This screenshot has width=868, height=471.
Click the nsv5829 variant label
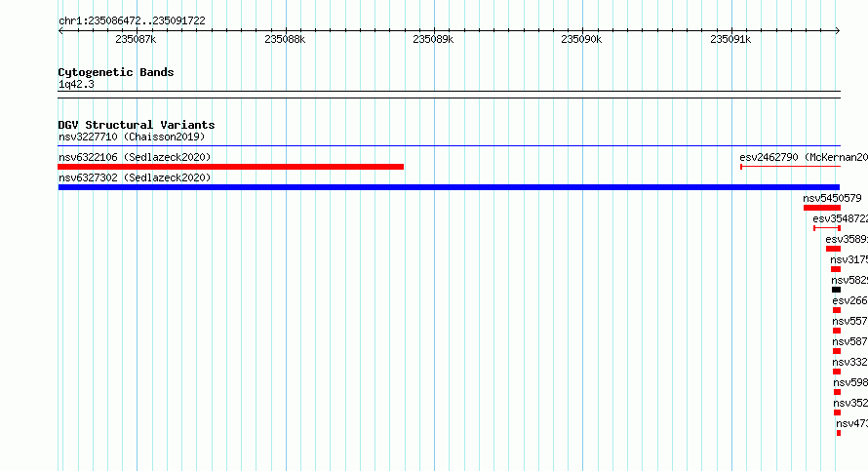(849, 280)
